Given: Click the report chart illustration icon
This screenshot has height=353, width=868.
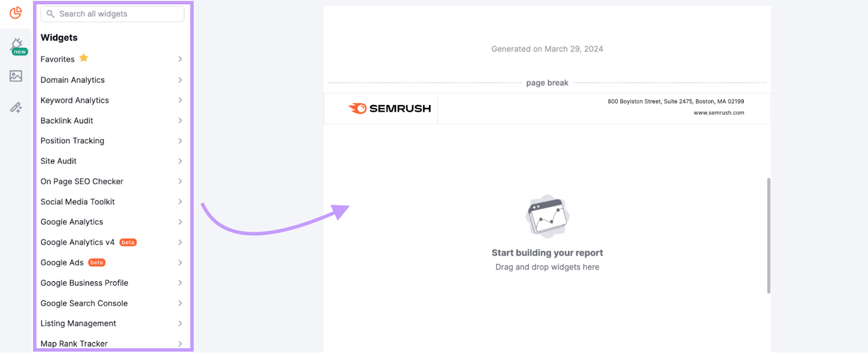Looking at the screenshot, I should tap(547, 216).
